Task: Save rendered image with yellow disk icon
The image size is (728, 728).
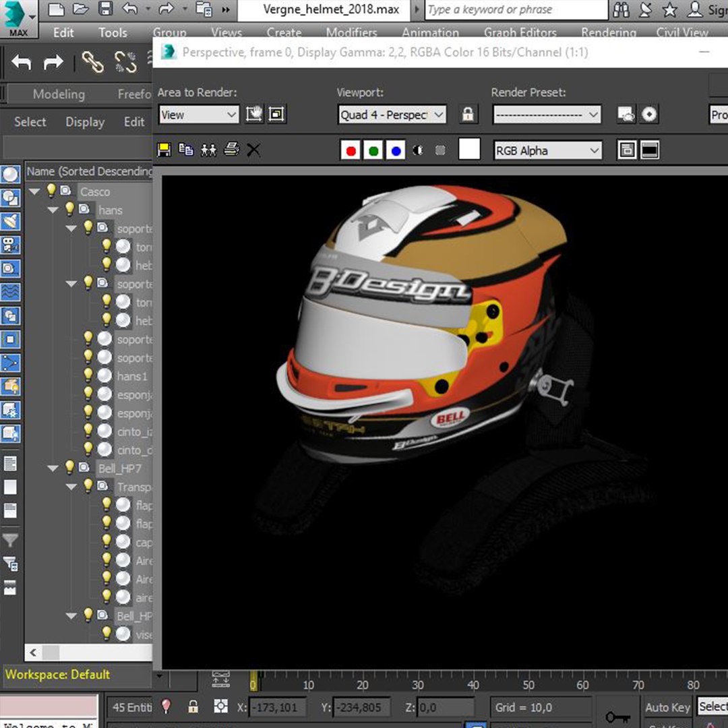Action: tap(164, 150)
